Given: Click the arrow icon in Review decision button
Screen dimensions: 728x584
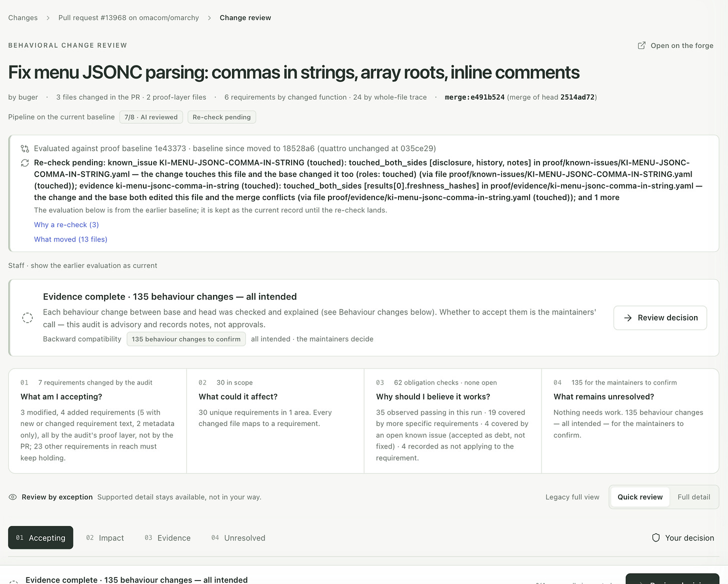Looking at the screenshot, I should pos(628,317).
